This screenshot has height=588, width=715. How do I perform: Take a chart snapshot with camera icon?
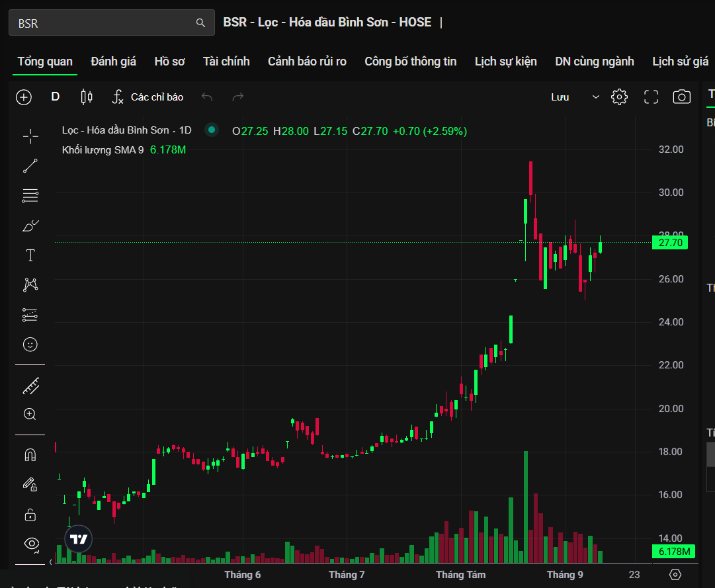[682, 97]
